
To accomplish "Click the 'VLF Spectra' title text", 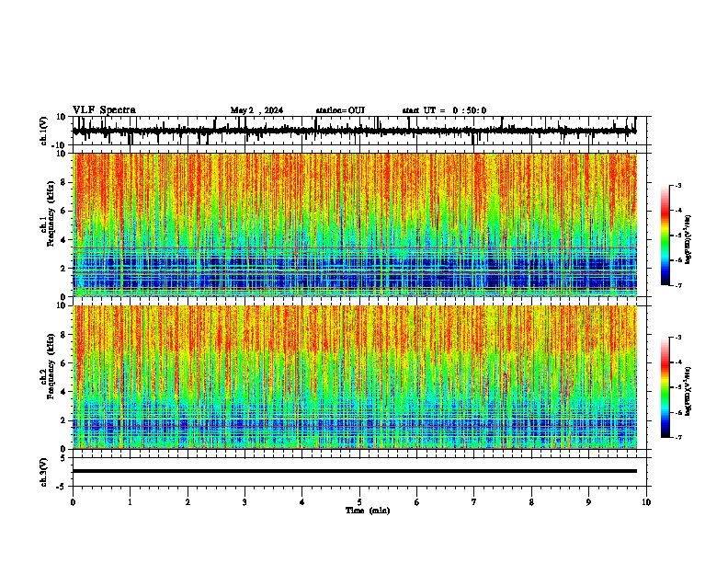I will point(104,110).
